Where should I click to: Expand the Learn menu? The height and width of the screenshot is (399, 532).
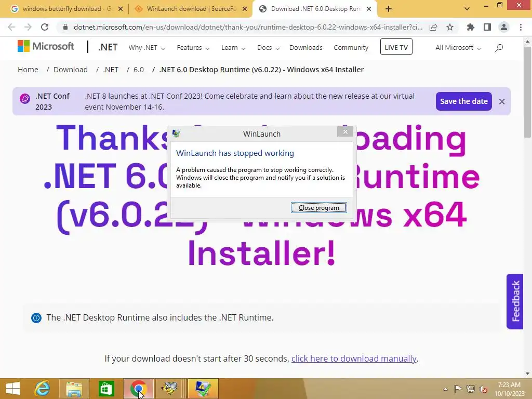click(x=233, y=48)
